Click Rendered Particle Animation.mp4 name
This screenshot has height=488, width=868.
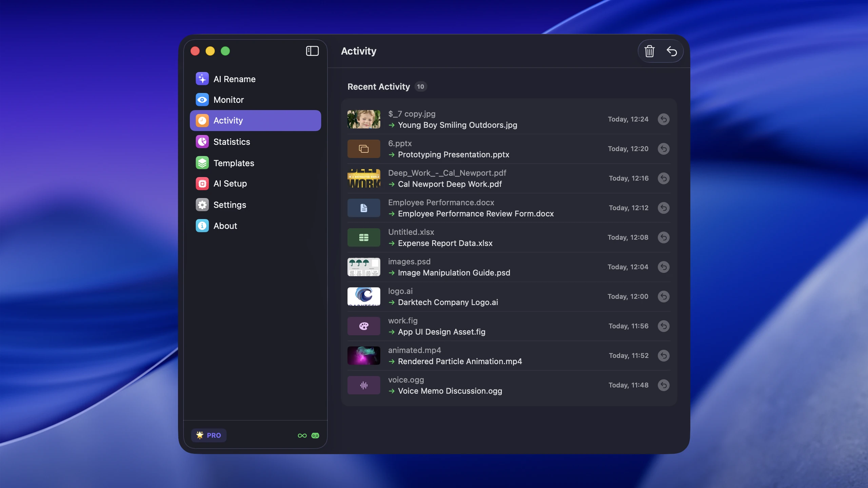point(460,361)
